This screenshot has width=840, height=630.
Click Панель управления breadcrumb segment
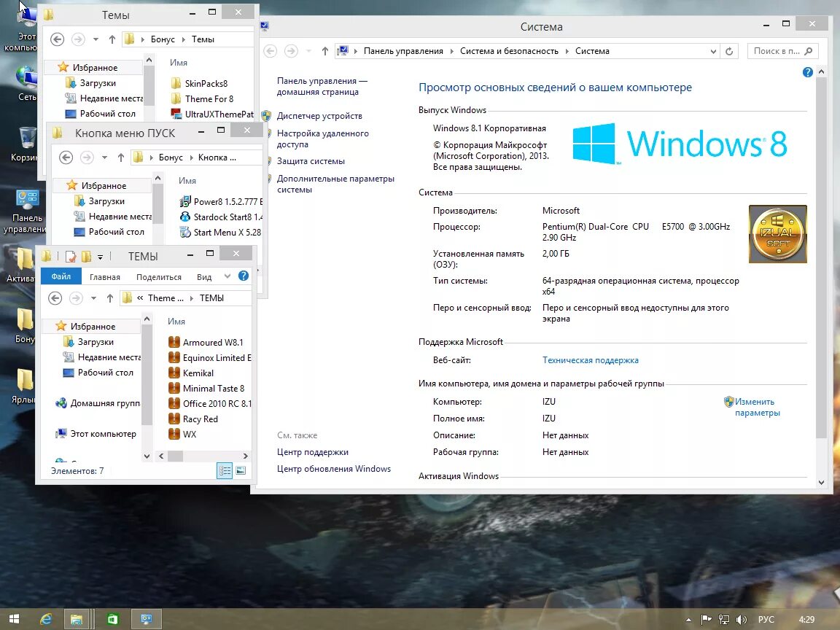pos(403,52)
